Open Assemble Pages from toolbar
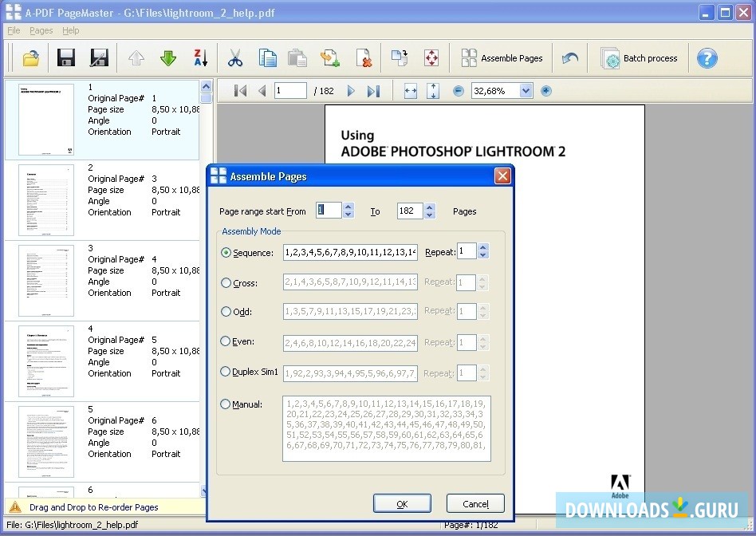756x536 pixels. pos(502,58)
